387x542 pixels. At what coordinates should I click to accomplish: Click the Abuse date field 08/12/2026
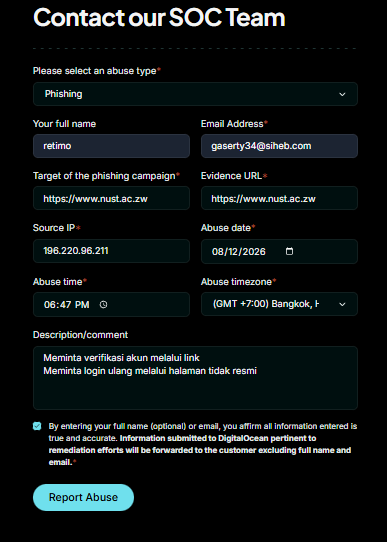279,251
